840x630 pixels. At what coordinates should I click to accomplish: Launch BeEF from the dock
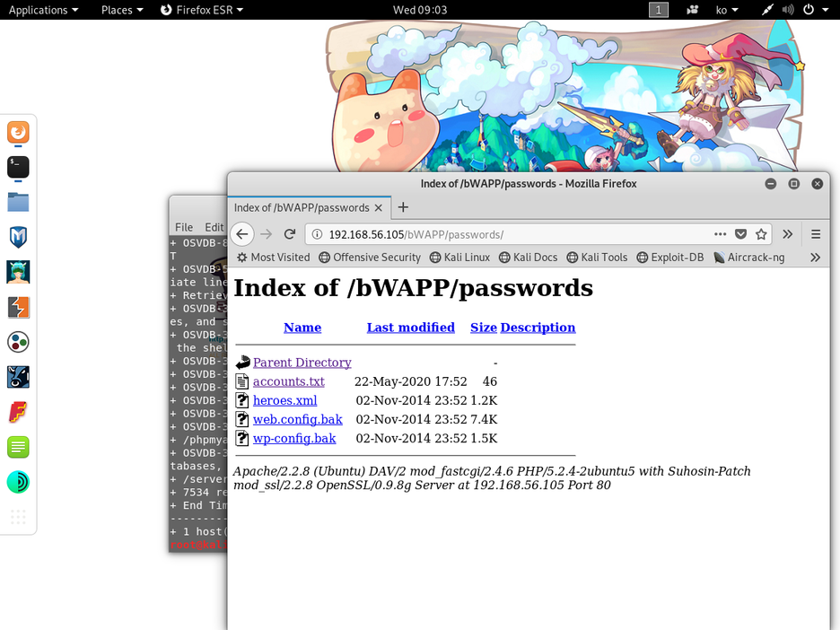(x=18, y=377)
